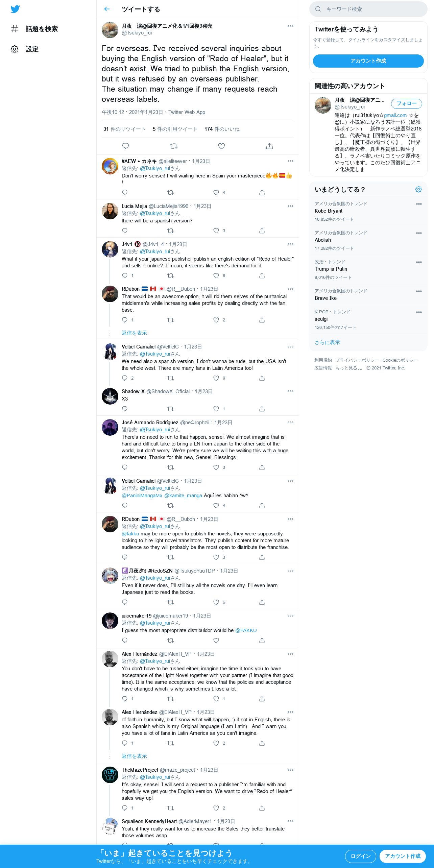Open trends settings gear icon
This screenshot has height=868, width=434.
point(418,189)
